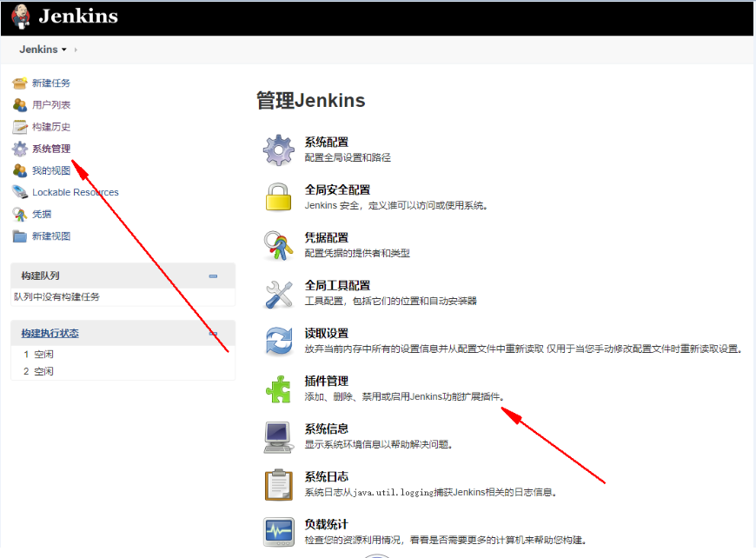Collapse the 构建队列 panel

click(x=213, y=276)
